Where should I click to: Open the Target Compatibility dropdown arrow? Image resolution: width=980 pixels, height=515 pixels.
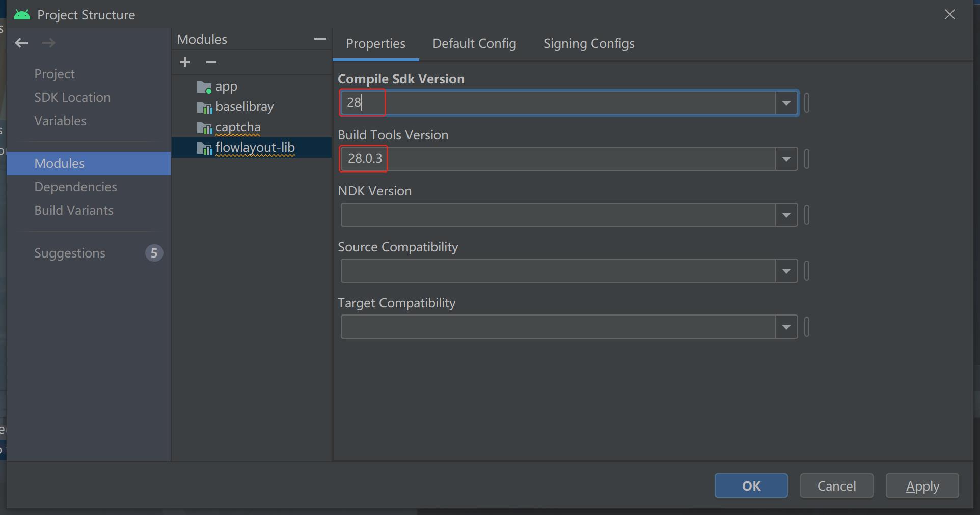pos(786,327)
